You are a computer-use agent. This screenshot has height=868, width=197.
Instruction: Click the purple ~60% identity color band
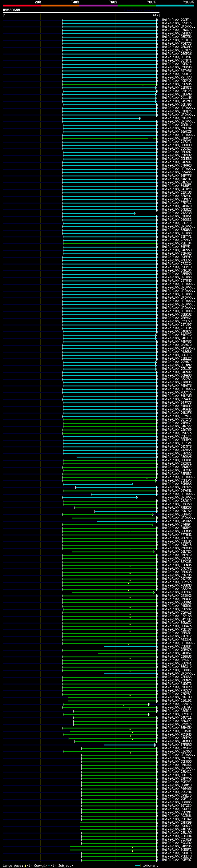[99, 6]
